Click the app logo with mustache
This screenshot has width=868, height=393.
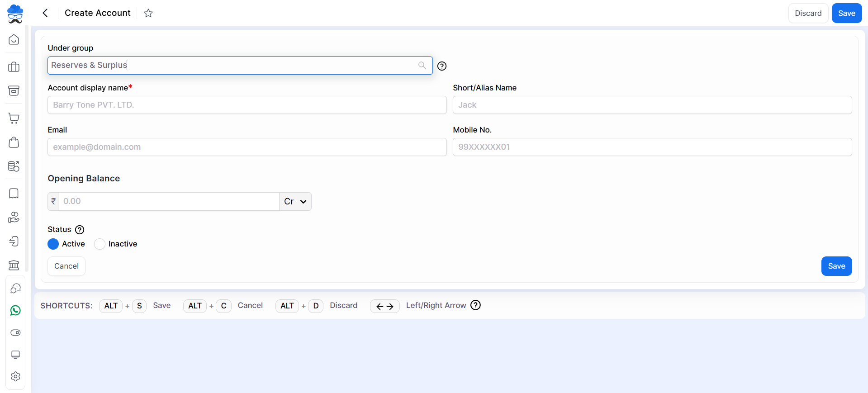pyautogui.click(x=15, y=14)
